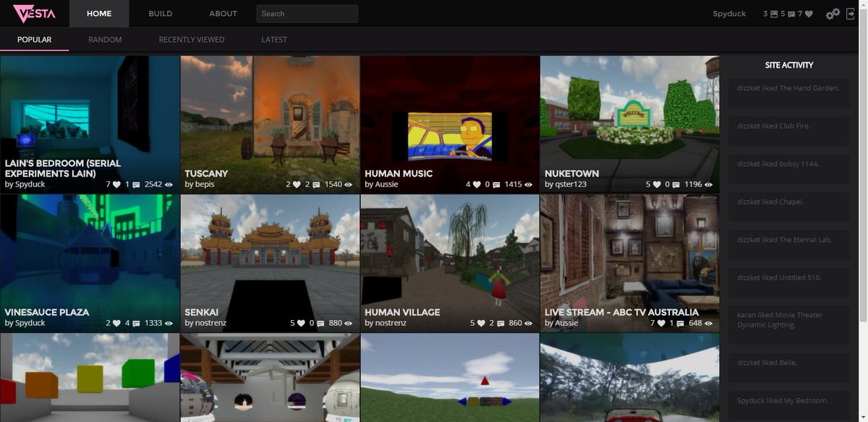This screenshot has height=422, width=868.
Task: Open the Human Music thumbnail
Action: 450,124
